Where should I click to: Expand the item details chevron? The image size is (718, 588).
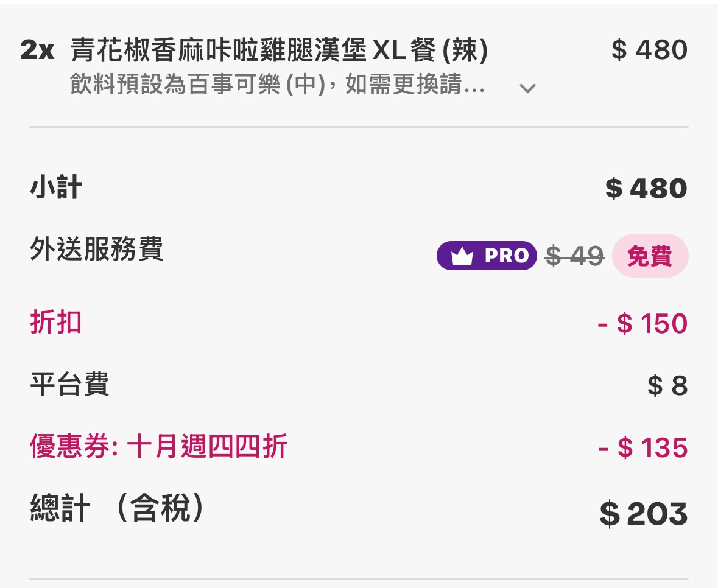527,88
